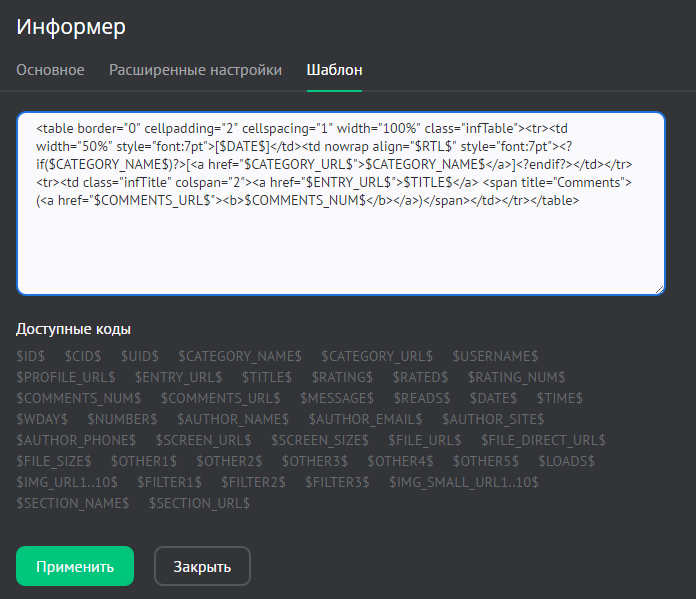Insert the $FILTER2$ code
Image resolution: width=696 pixels, height=599 pixels.
tap(253, 482)
